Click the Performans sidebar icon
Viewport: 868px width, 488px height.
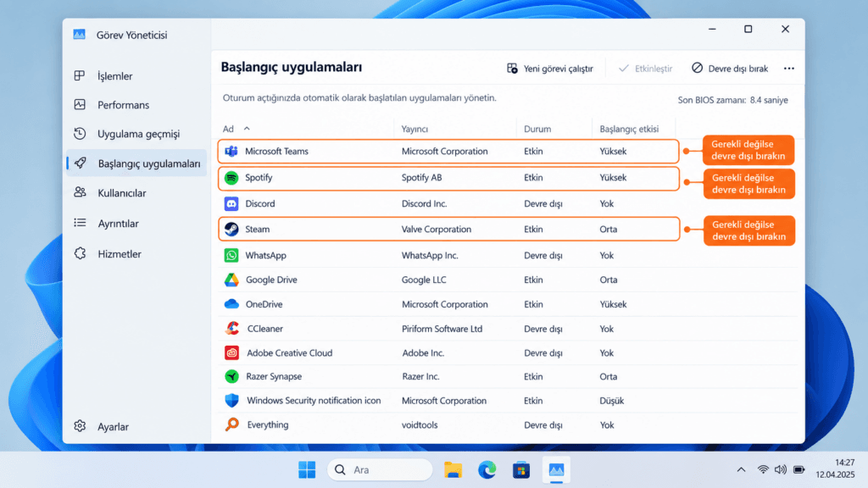click(x=80, y=104)
